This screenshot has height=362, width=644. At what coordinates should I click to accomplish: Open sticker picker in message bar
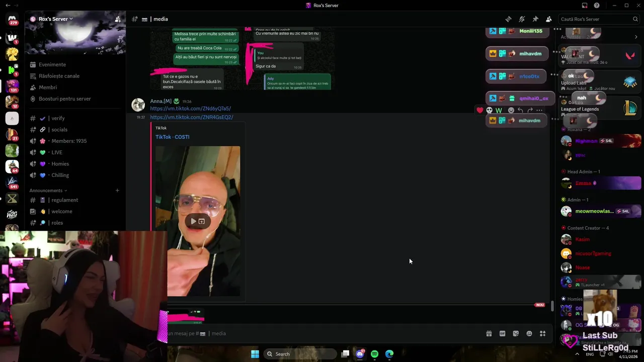coord(516,333)
